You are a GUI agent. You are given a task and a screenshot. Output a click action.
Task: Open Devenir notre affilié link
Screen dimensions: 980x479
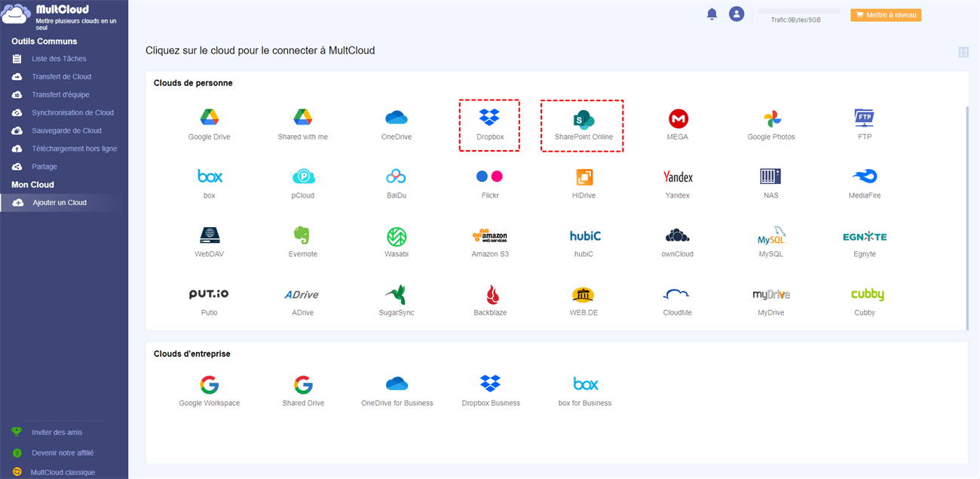tap(63, 453)
